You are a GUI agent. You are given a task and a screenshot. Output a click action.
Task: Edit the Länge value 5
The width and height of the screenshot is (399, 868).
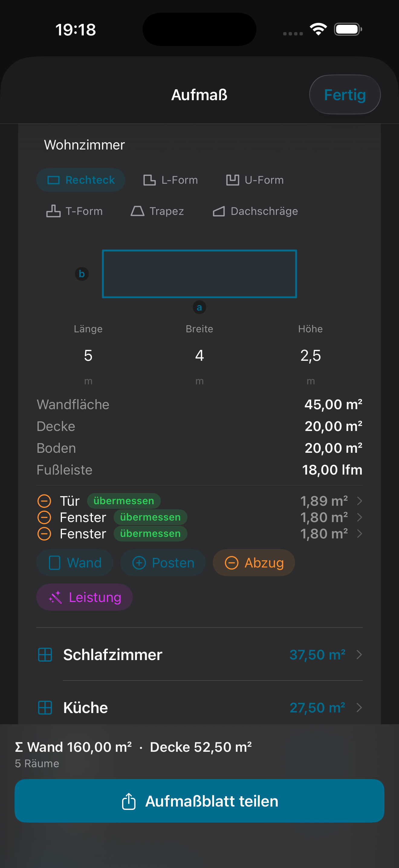click(88, 356)
